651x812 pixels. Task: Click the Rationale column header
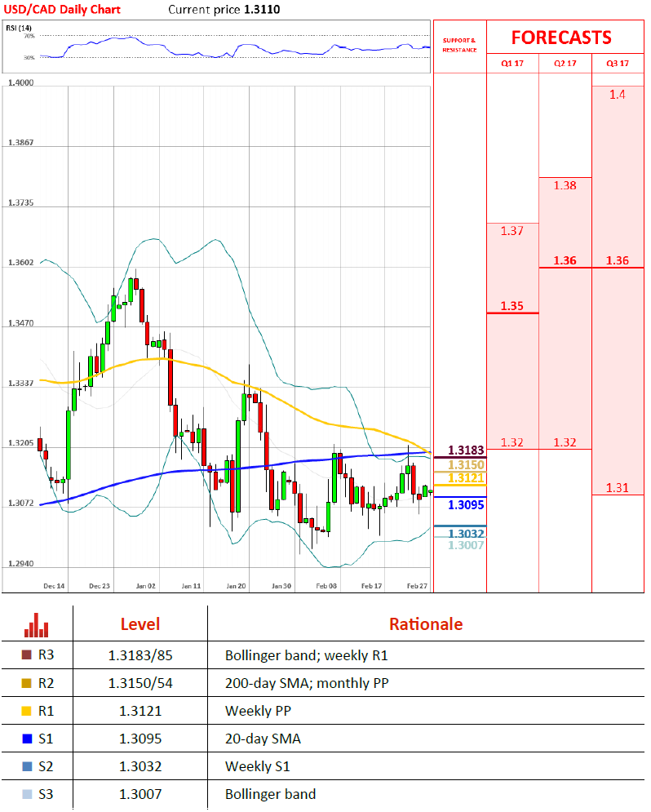pyautogui.click(x=425, y=624)
